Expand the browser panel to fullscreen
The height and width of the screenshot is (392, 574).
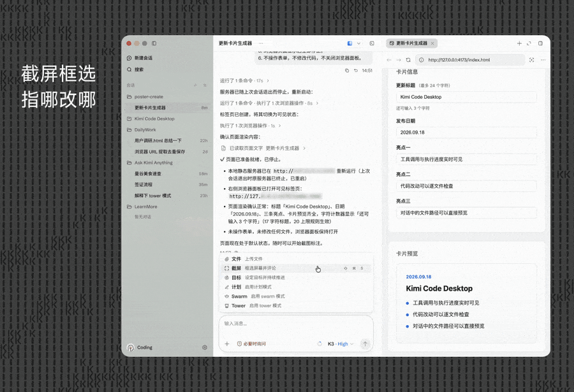pyautogui.click(x=529, y=43)
